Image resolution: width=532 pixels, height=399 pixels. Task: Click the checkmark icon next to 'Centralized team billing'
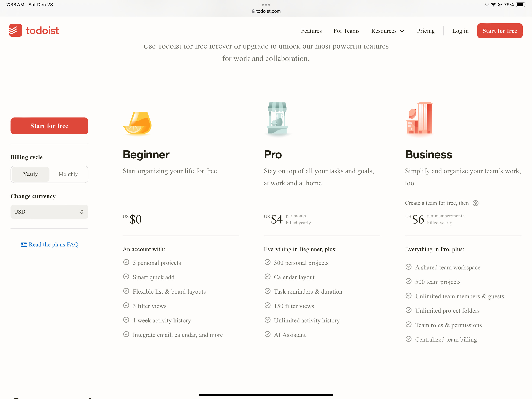tap(408, 339)
